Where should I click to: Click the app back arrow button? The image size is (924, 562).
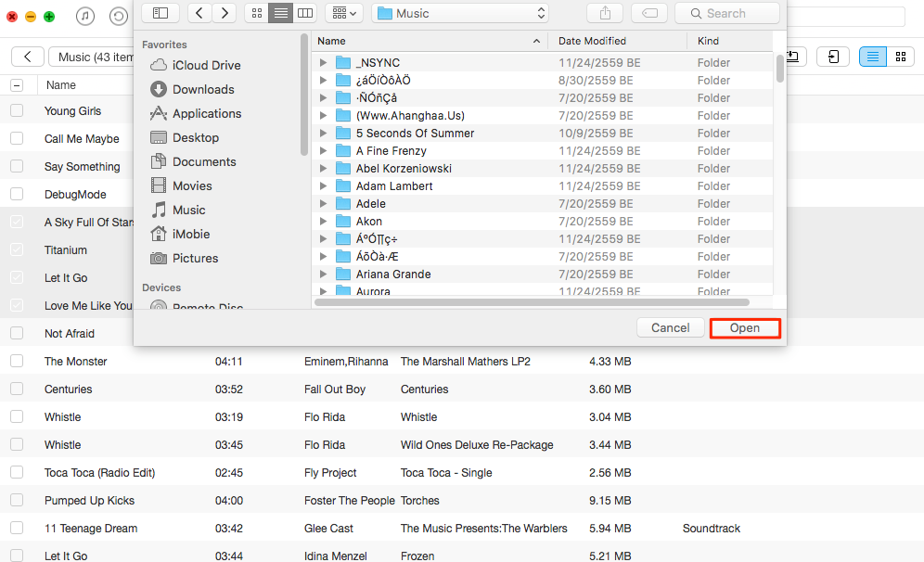(28, 57)
